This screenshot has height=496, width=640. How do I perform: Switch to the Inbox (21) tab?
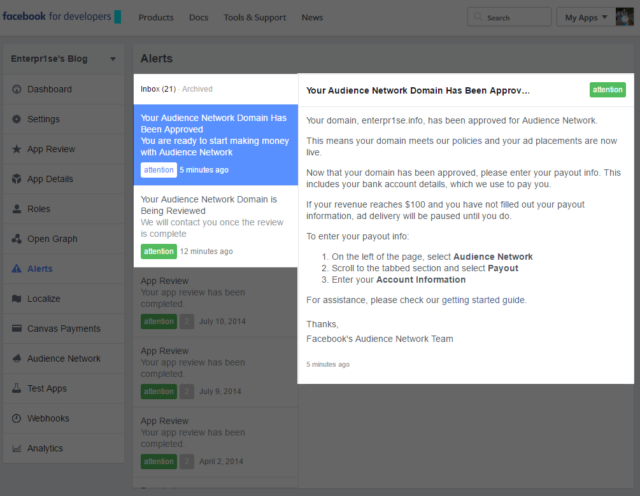point(158,89)
